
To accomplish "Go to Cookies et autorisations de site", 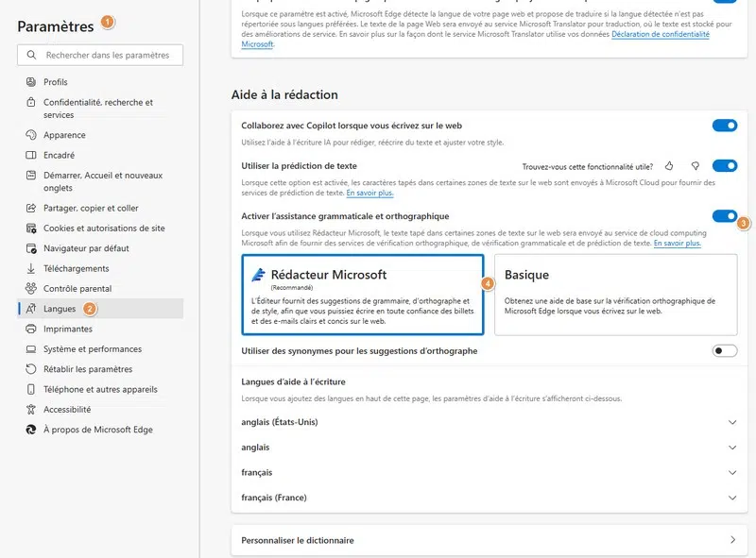I will click(x=104, y=228).
